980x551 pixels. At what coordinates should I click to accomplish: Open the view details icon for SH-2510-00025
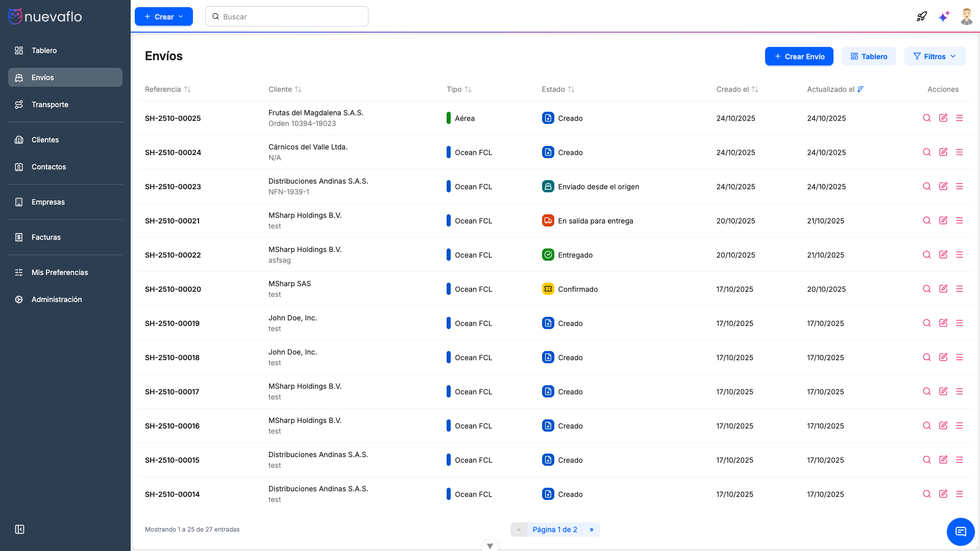point(927,118)
